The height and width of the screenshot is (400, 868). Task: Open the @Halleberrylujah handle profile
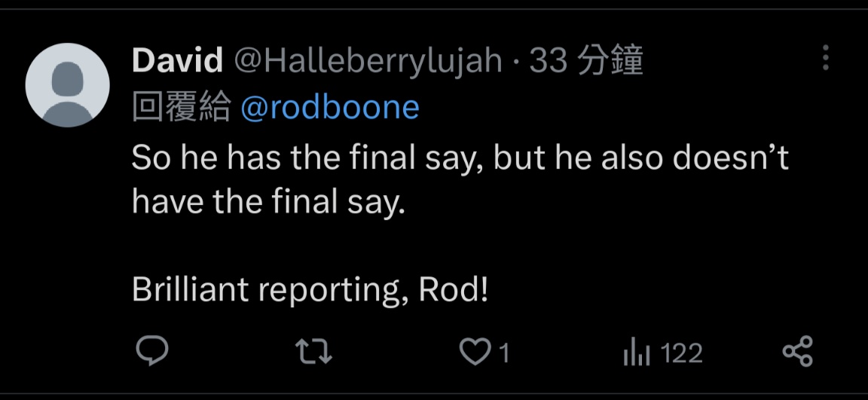tap(368, 60)
